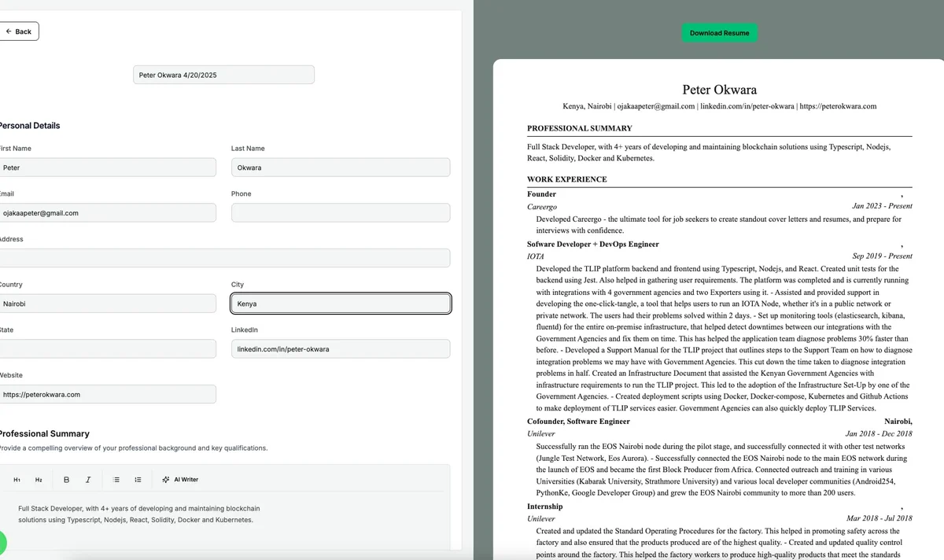The width and height of the screenshot is (944, 560).
Task: Click the resume title field showing Peter Okwara 4/20/2025
Action: point(223,74)
